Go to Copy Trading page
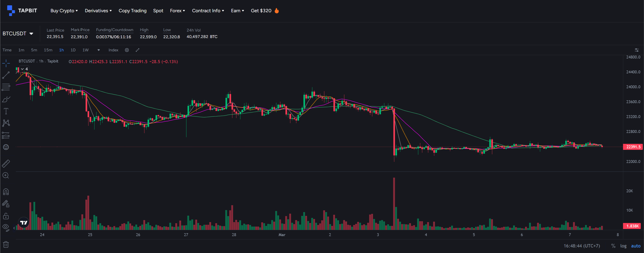The height and width of the screenshot is (253, 644). point(133,11)
